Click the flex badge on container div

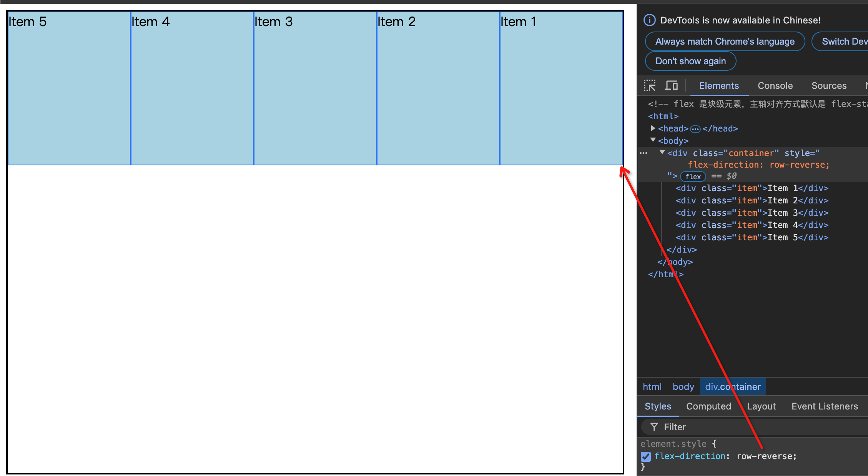coord(693,176)
